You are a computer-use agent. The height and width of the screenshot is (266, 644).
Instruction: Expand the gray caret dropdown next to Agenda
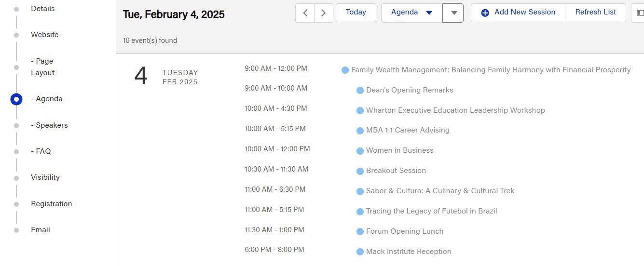[453, 13]
